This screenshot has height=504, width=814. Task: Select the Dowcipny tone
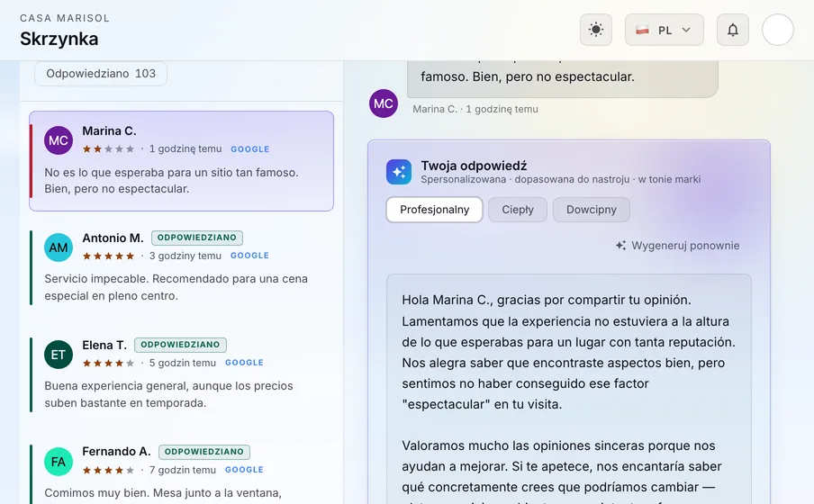(x=592, y=210)
